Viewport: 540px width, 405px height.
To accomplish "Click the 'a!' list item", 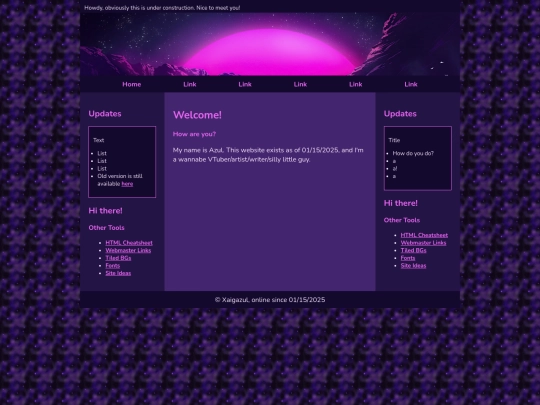I will [x=395, y=169].
